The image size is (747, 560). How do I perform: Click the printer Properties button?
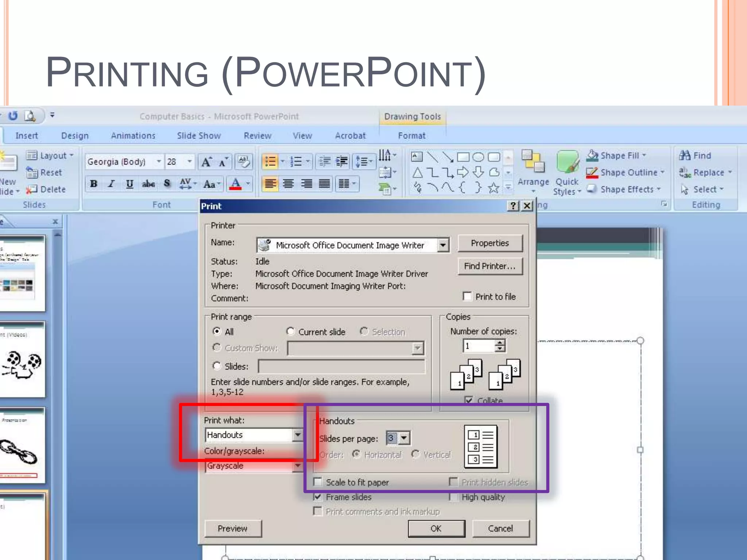point(490,243)
